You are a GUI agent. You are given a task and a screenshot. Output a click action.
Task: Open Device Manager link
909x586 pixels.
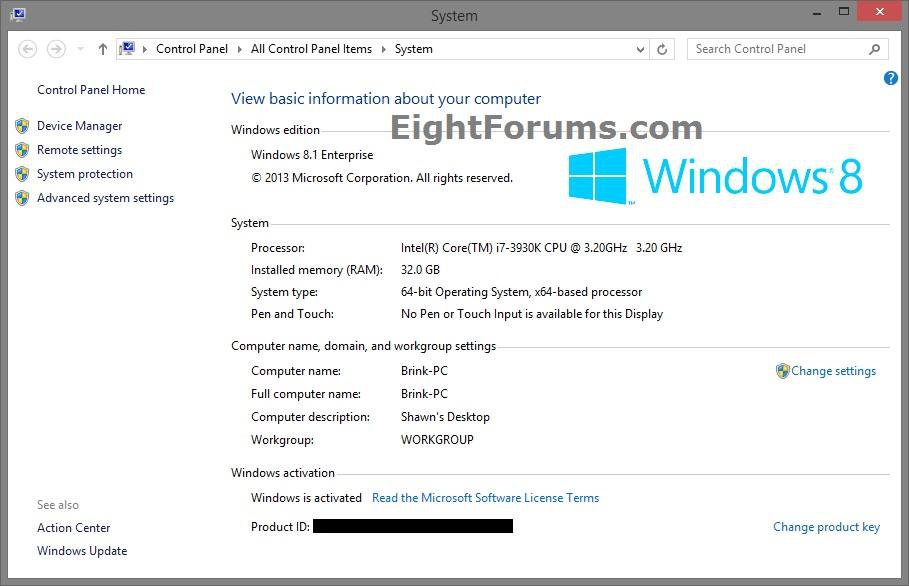pos(79,126)
